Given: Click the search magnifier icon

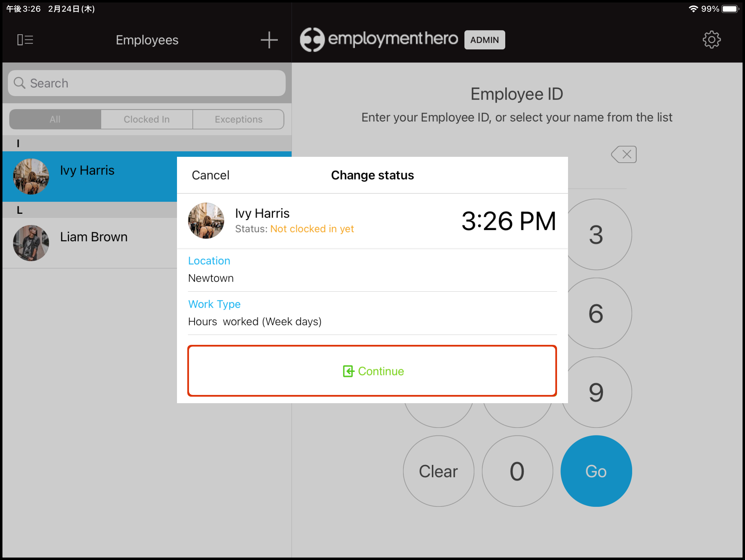Looking at the screenshot, I should [19, 83].
